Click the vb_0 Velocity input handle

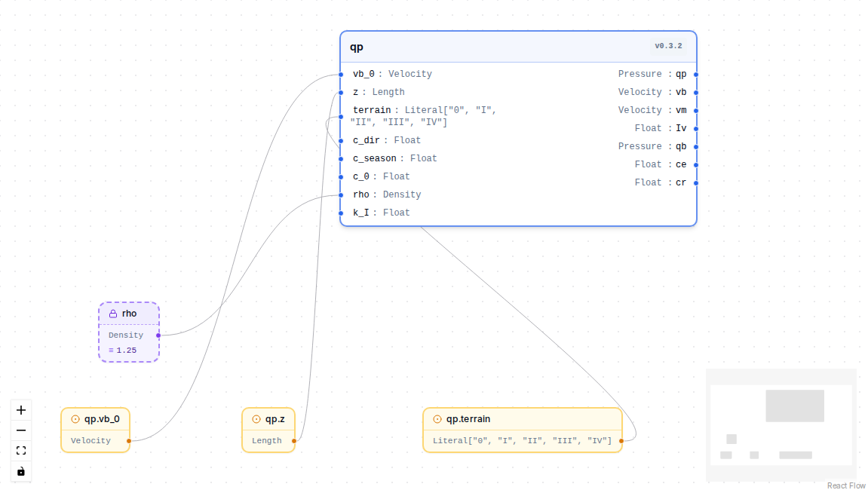tap(341, 74)
